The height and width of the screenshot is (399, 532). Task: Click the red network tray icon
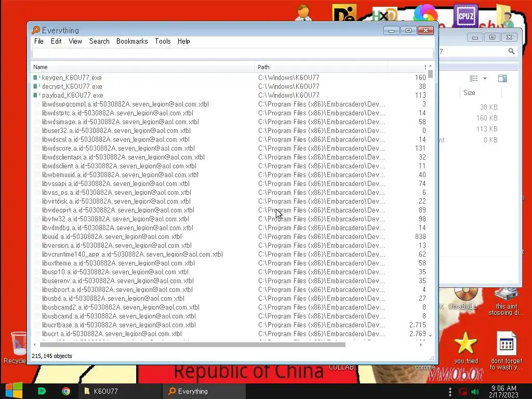point(463,392)
